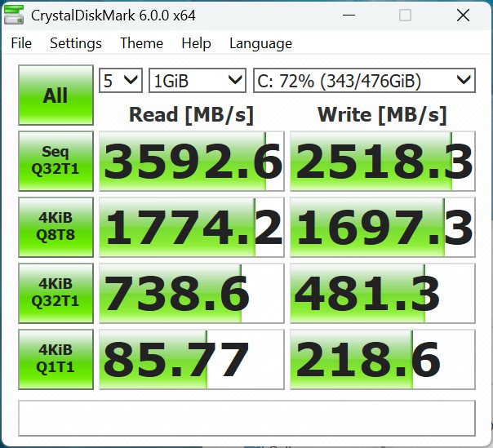The width and height of the screenshot is (493, 448).
Task: Select the 4KiB Q32T1 read result 738.6
Action: point(192,293)
